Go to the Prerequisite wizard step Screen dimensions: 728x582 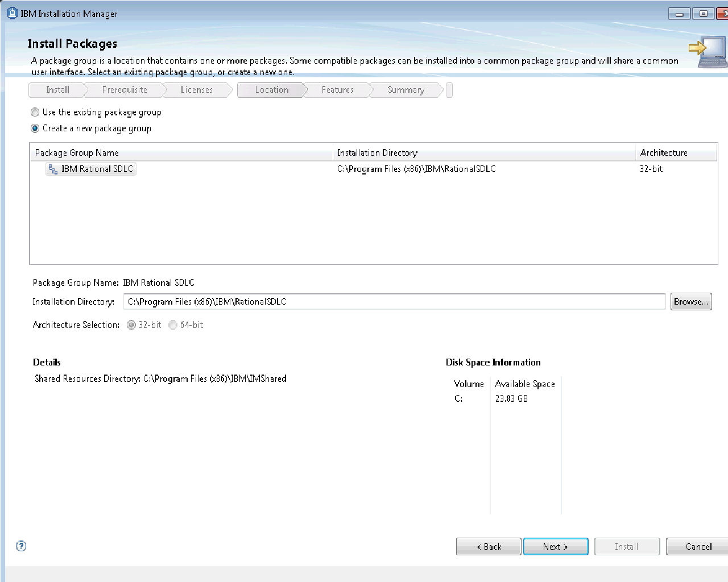125,90
